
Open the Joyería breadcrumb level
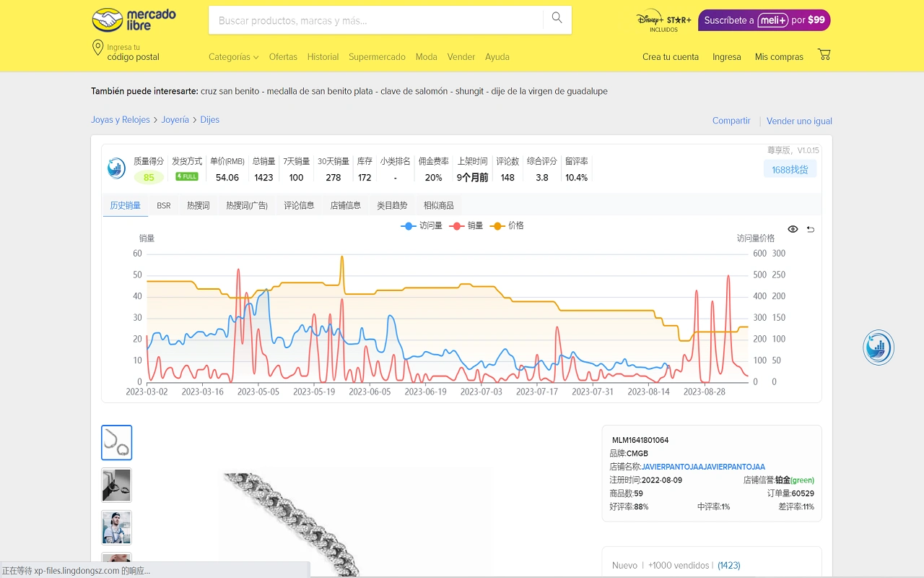pos(175,120)
